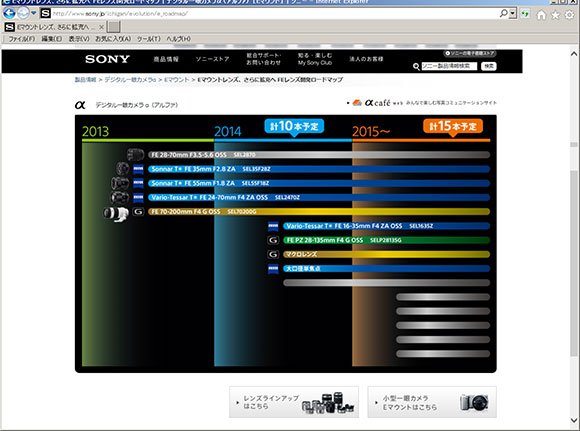Viewport: 580px width, 431px height.
Task: Click the Sony product search input field
Action: (449, 66)
